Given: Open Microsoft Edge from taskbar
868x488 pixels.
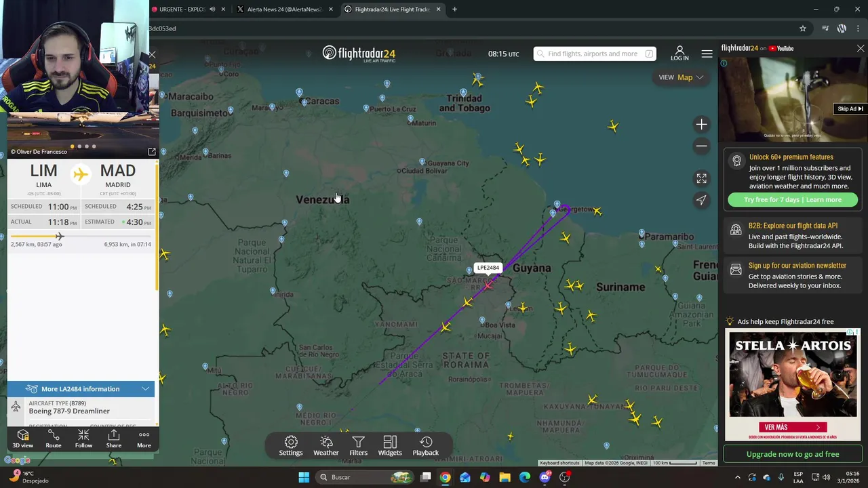Looking at the screenshot, I should click(x=525, y=477).
